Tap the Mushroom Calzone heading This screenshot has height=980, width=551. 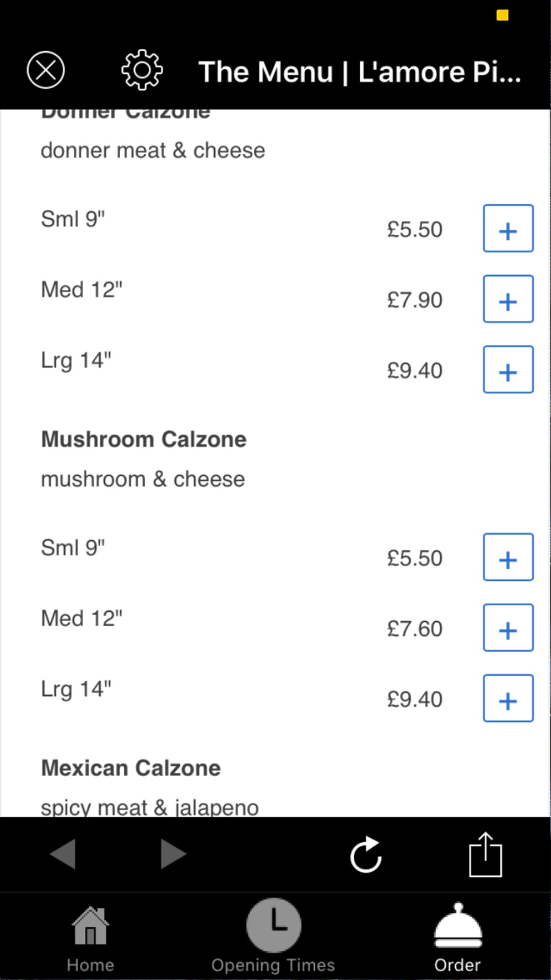pos(144,439)
